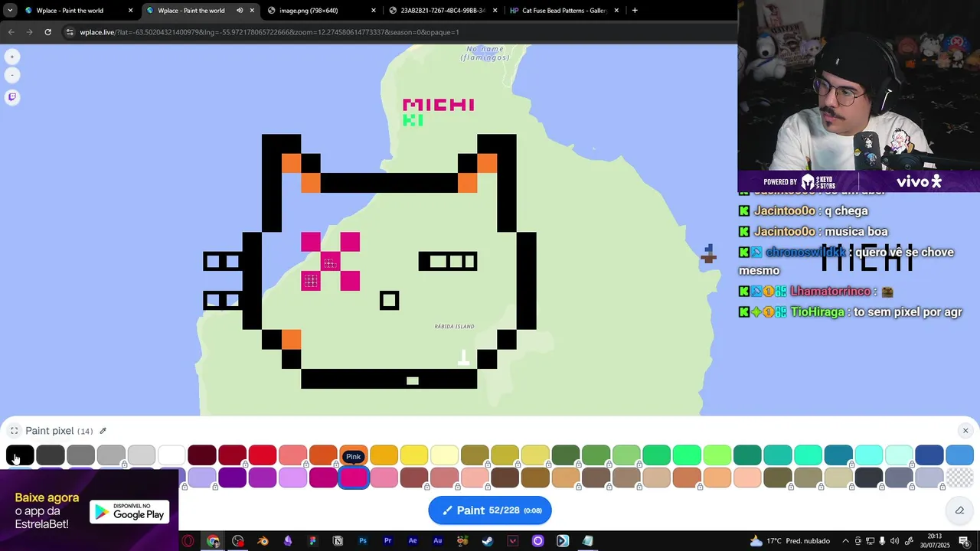Open Adobe Audition from the taskbar
980x551 pixels.
[x=438, y=541]
